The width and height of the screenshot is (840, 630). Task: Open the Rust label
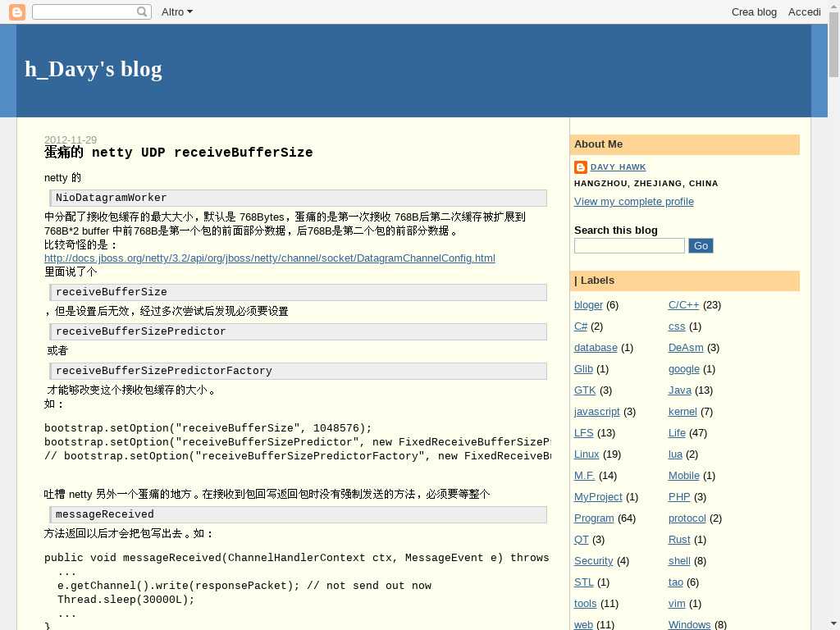click(x=679, y=540)
